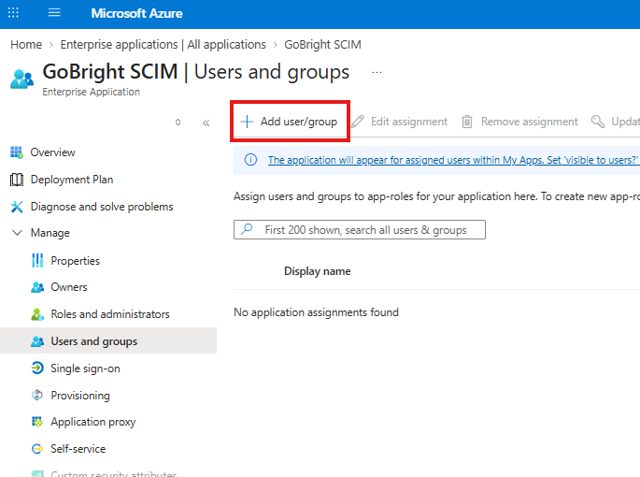Click the Microsoft Azure logo text

pyautogui.click(x=137, y=13)
